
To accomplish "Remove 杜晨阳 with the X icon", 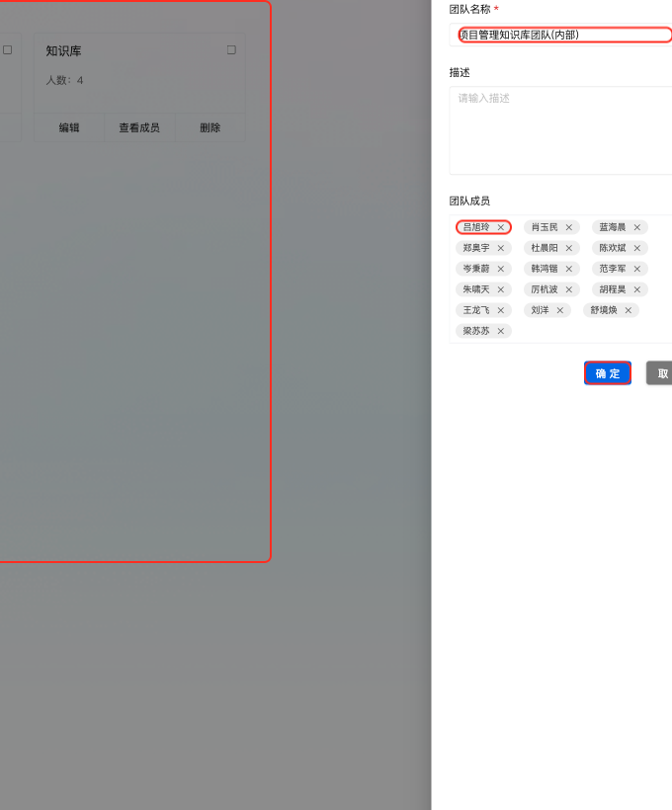I will (569, 248).
